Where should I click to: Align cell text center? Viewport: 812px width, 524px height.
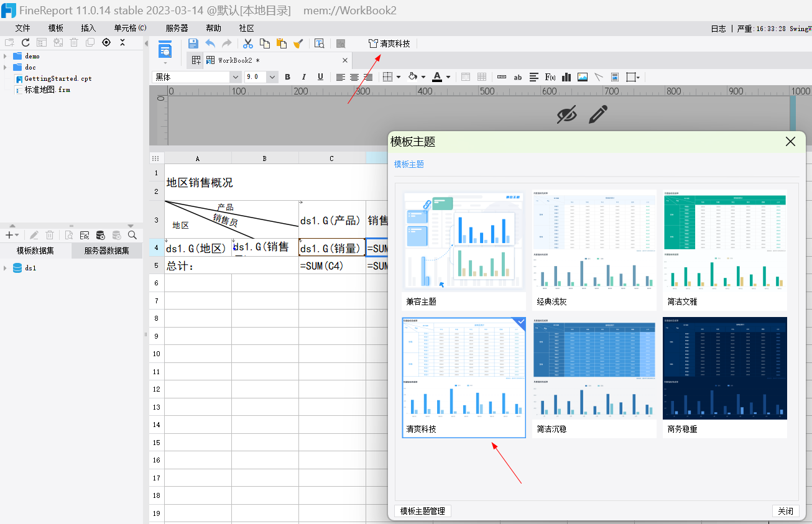[354, 77]
